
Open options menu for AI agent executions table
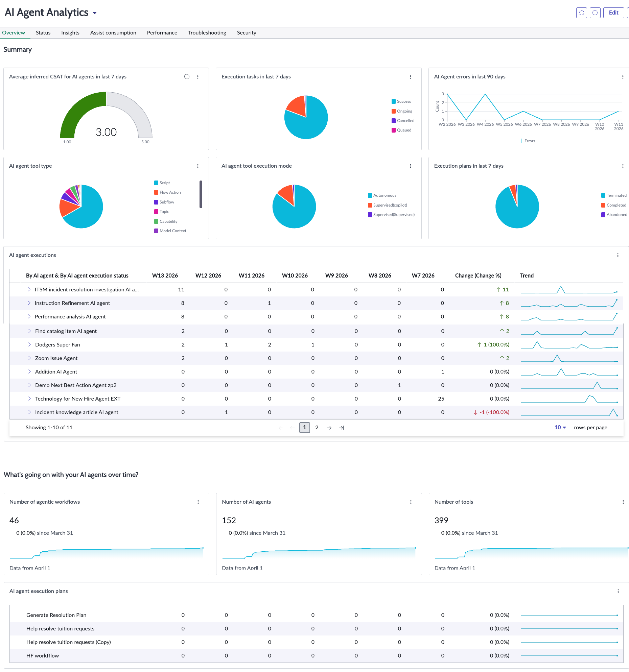(618, 255)
